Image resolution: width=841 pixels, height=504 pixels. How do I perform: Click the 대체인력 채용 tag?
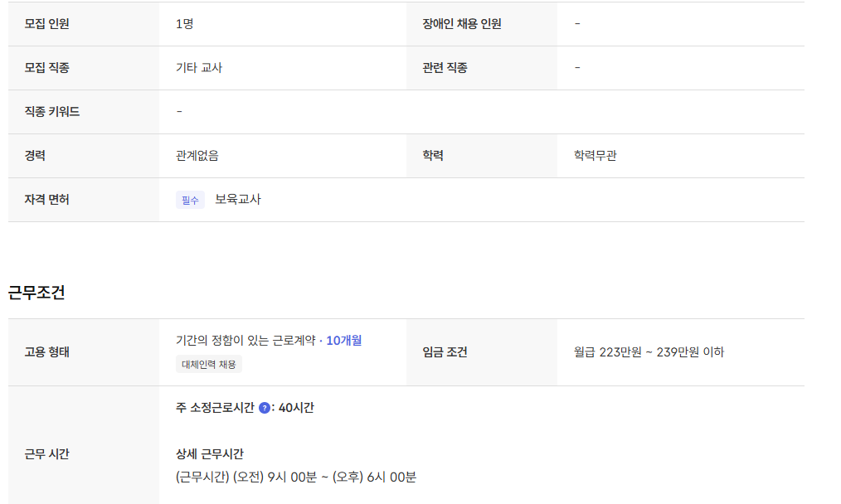(209, 364)
